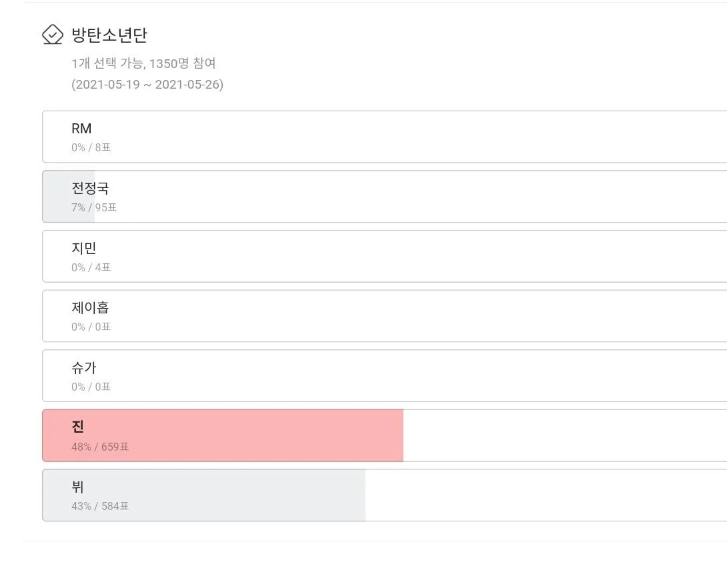Select the 뷔 option label
727x588 pixels.
(78, 487)
